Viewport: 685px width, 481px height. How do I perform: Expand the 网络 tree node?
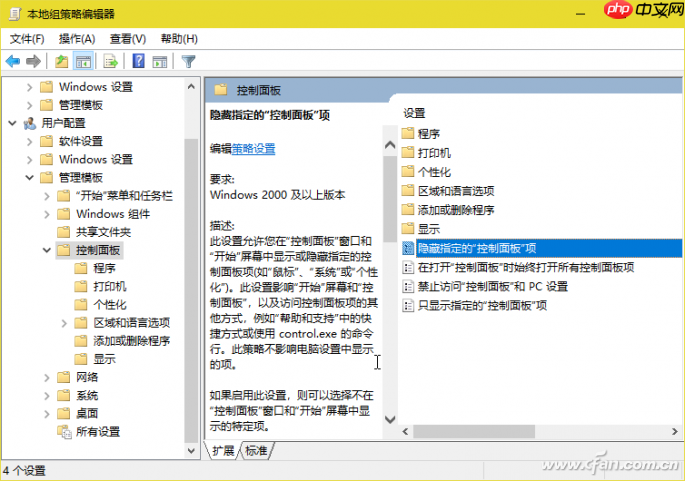coord(47,377)
